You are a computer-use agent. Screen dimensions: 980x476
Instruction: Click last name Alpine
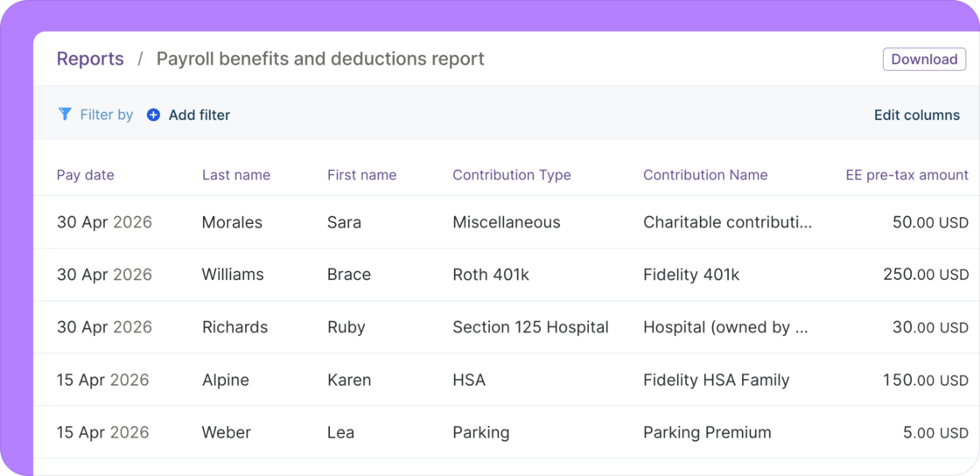coord(226,380)
